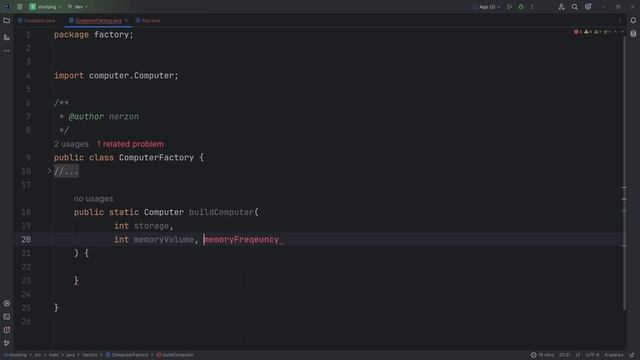The image size is (640, 360).
Task: Open the Services tool window icon
Action: [x=7, y=303]
